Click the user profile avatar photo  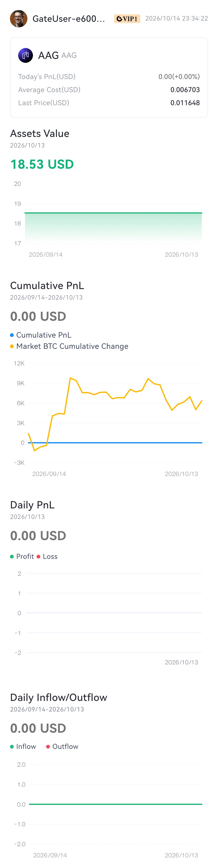click(18, 18)
